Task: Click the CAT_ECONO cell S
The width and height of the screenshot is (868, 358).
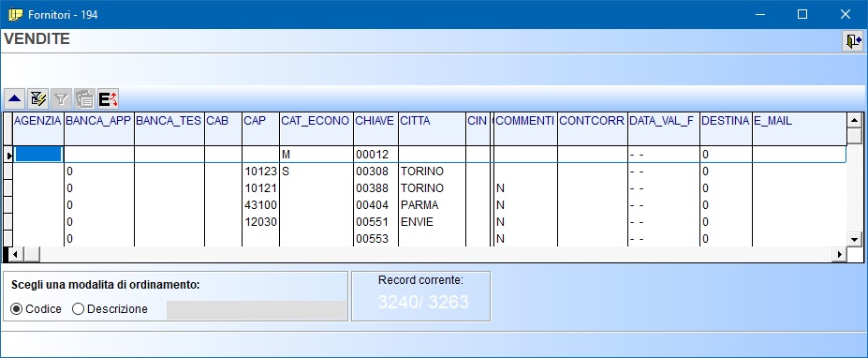Action: (x=316, y=172)
